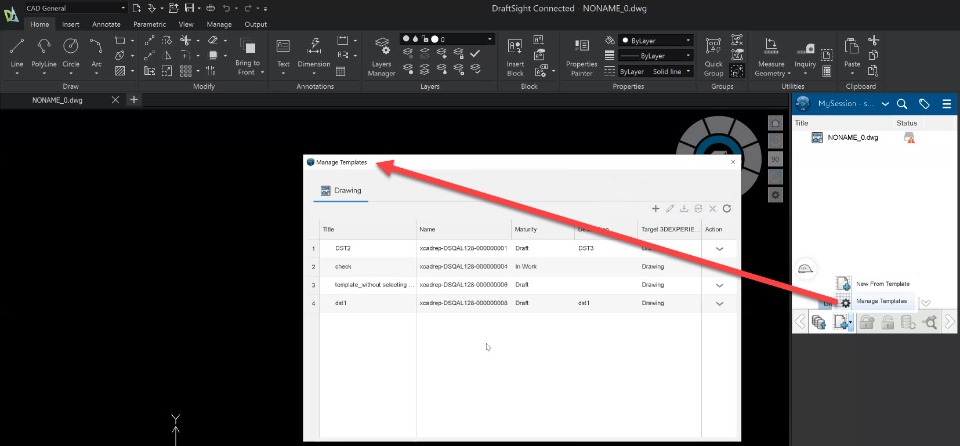
Task: Click the table icon in Annotations group
Action: click(340, 71)
